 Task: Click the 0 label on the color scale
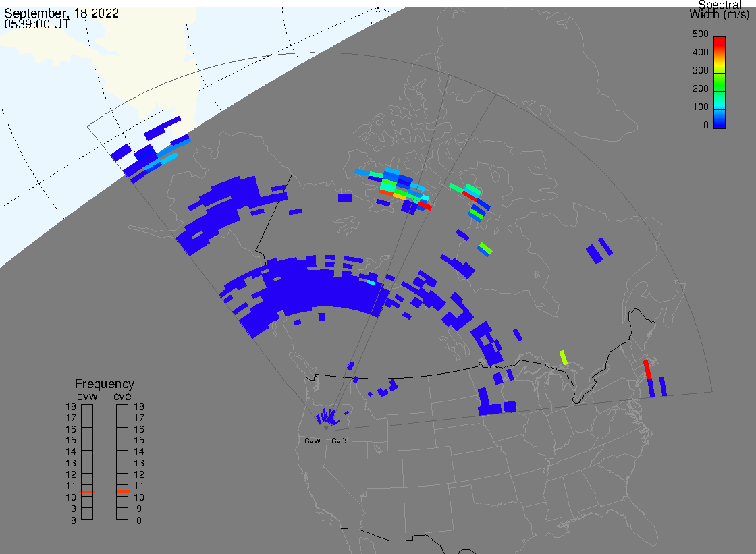(x=706, y=126)
